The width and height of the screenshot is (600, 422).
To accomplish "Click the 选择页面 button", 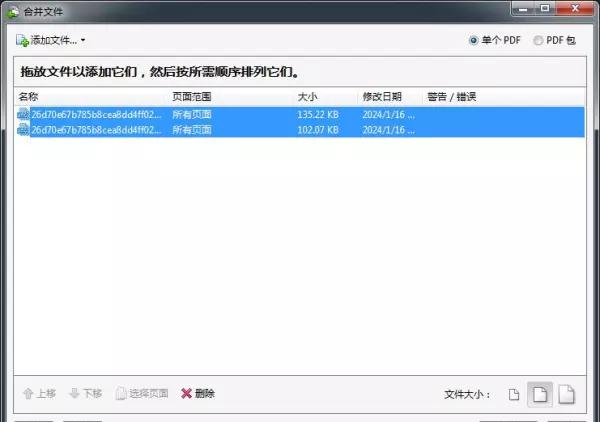I will click(x=142, y=393).
